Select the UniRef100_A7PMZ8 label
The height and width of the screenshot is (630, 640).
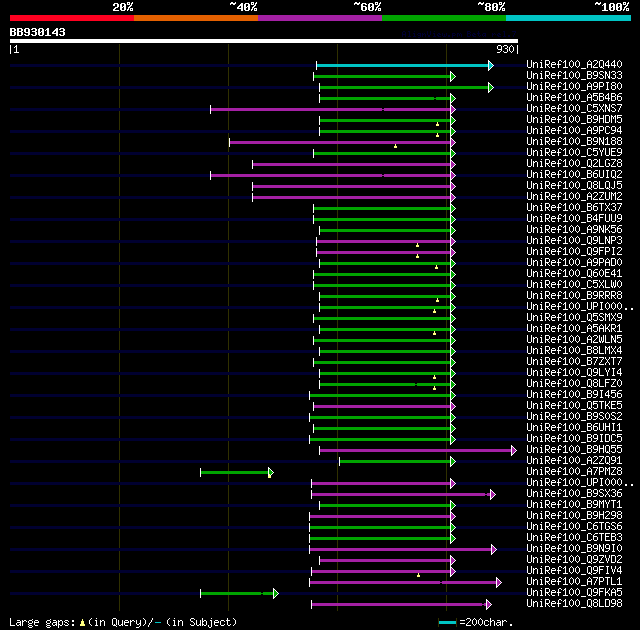(574, 472)
